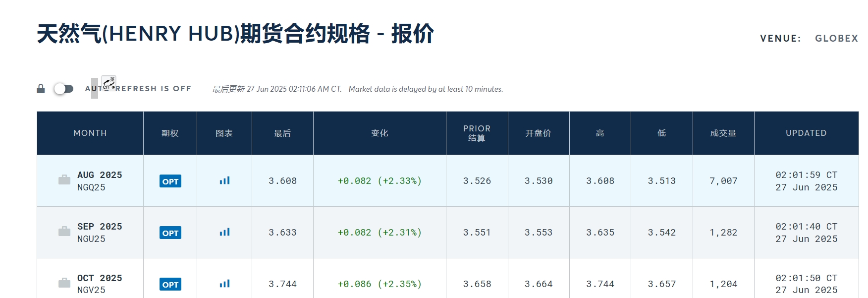Click the UPDATED column header
Screen dimensions: 868x298
[806, 133]
